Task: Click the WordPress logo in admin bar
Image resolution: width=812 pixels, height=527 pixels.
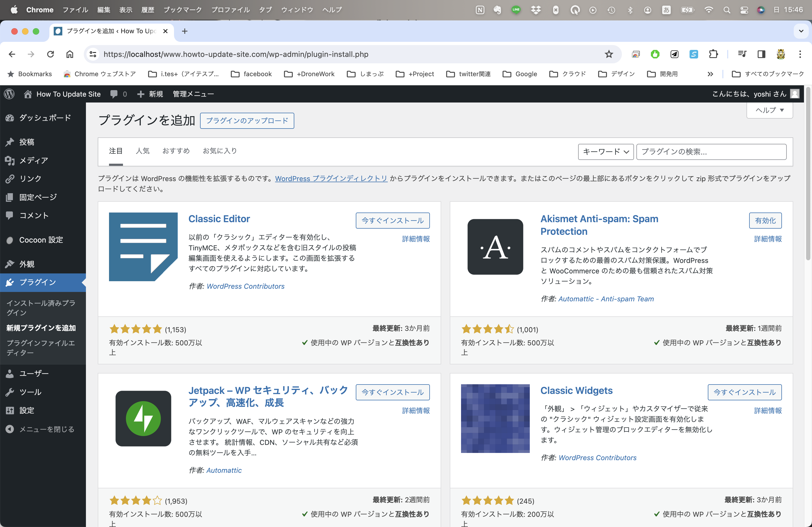Action: 9,94
